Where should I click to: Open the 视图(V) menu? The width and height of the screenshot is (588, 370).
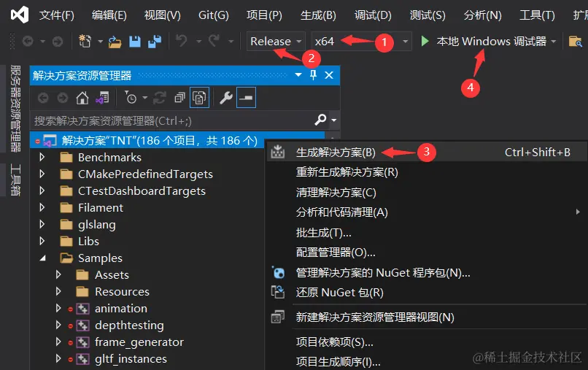tap(163, 15)
